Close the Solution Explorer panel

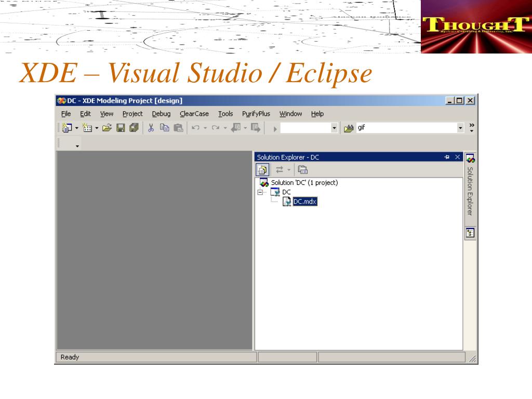click(x=457, y=157)
